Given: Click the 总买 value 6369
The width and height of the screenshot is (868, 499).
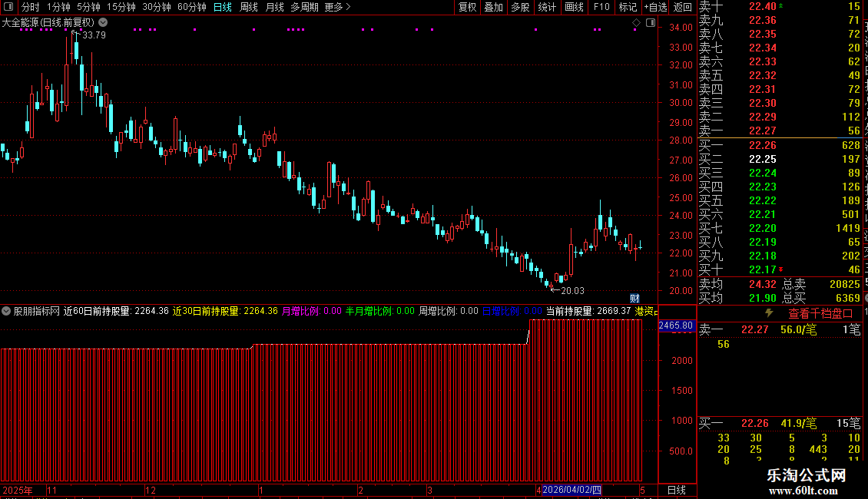Looking at the screenshot, I should point(847,298).
